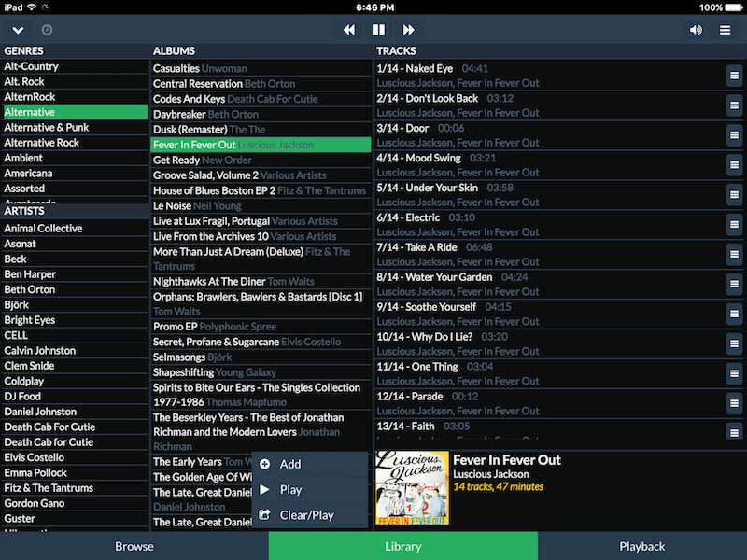This screenshot has height=560, width=747.
Task: Click the Fever In Fever Out album cover
Action: pyautogui.click(x=412, y=488)
